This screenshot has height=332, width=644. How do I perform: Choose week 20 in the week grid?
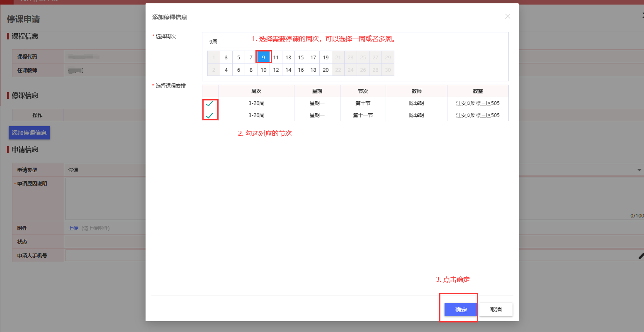(326, 70)
